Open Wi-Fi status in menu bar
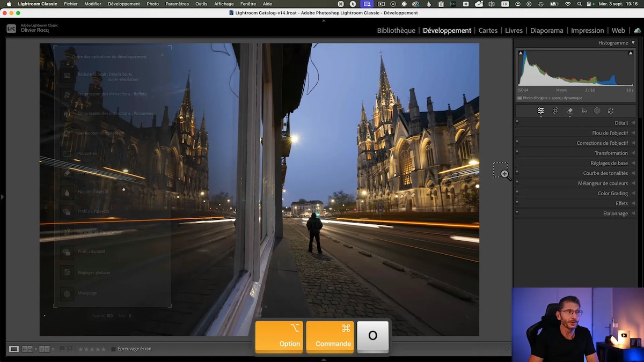 (x=568, y=4)
